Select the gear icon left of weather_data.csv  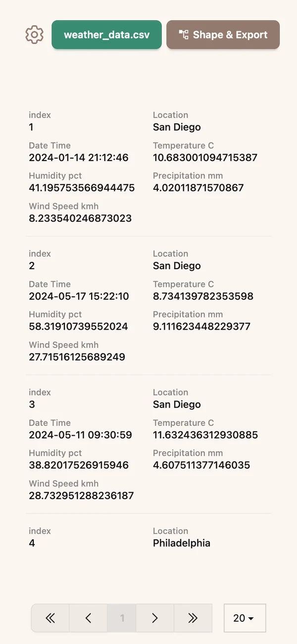(34, 34)
